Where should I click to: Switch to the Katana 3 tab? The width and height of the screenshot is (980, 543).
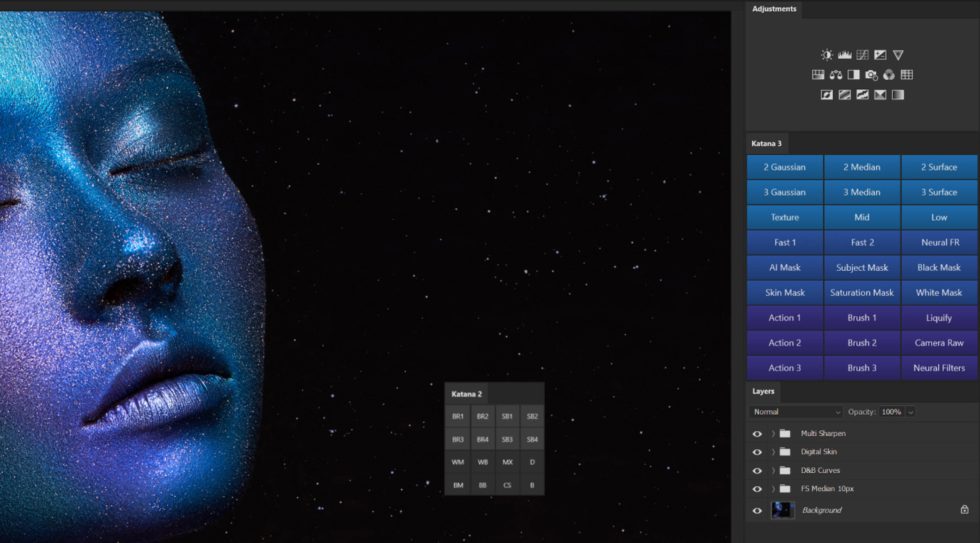pos(766,144)
